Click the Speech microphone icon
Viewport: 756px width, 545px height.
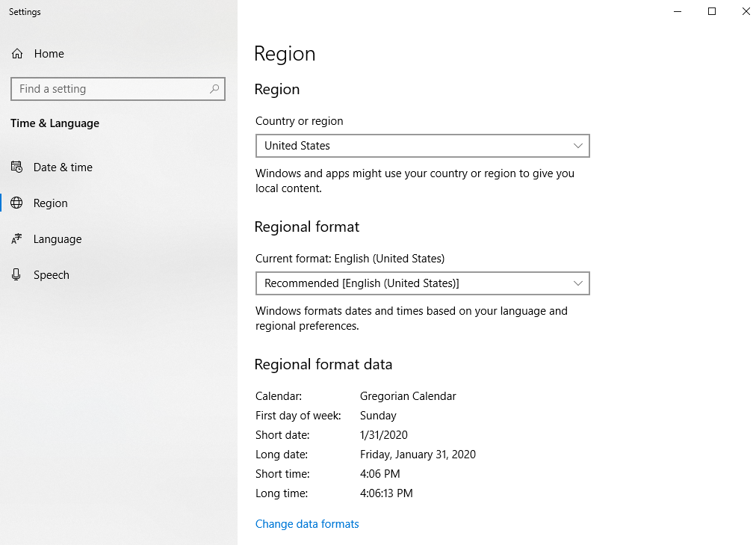(x=16, y=275)
